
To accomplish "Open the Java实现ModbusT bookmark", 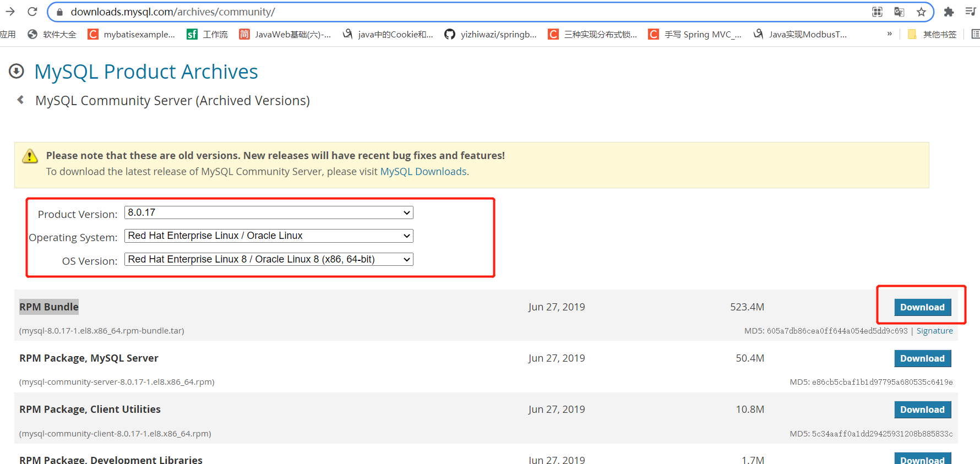I will [800, 34].
